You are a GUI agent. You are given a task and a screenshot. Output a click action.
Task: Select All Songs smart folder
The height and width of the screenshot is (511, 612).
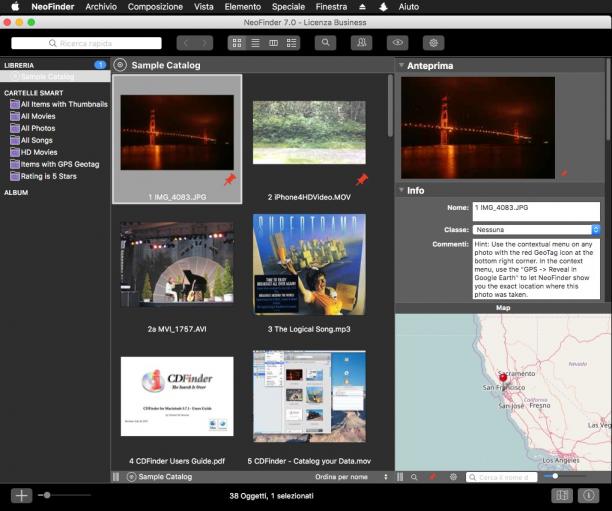tap(31, 140)
